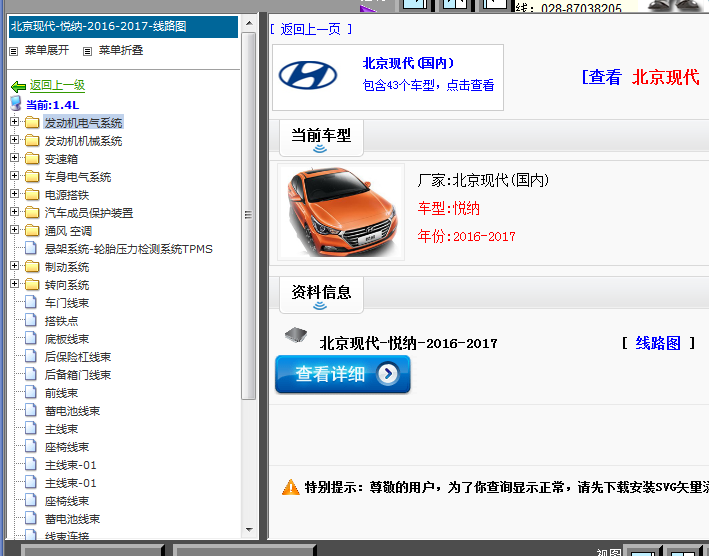Expand the 发动机电气系统 tree node
The image size is (709, 556).
coord(14,122)
